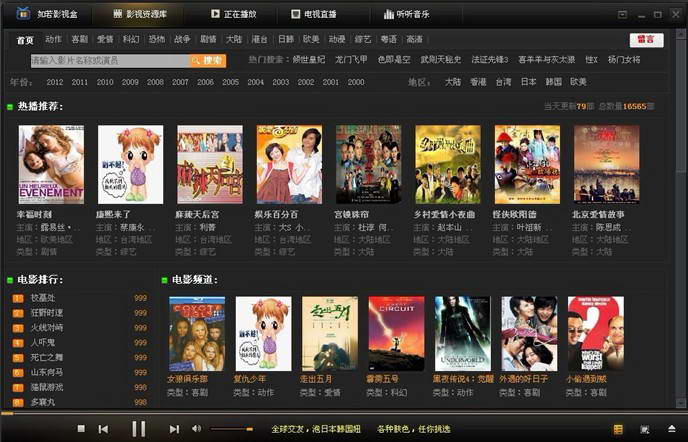Click the TV logo icon at top-left
The width and height of the screenshot is (688, 442).
[23, 14]
